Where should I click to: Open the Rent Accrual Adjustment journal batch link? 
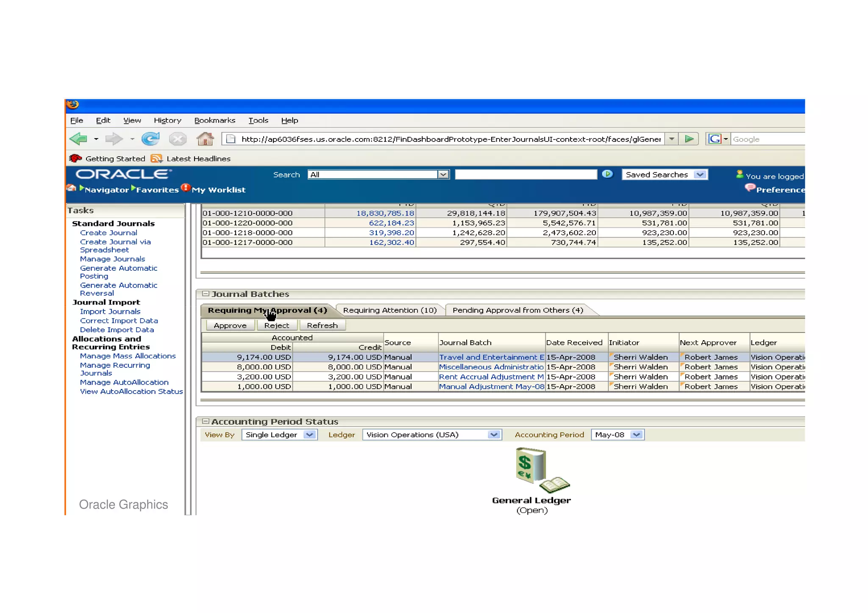pyautogui.click(x=491, y=377)
